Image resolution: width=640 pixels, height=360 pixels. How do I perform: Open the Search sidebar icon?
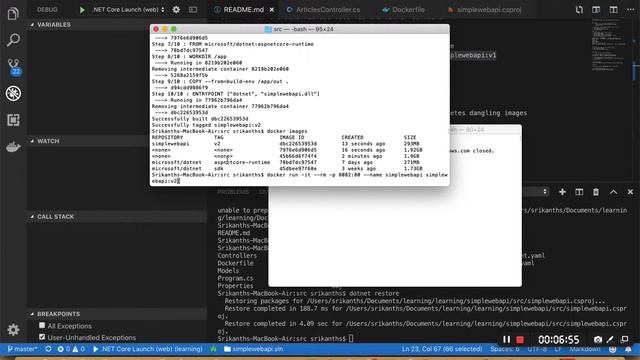pyautogui.click(x=13, y=40)
